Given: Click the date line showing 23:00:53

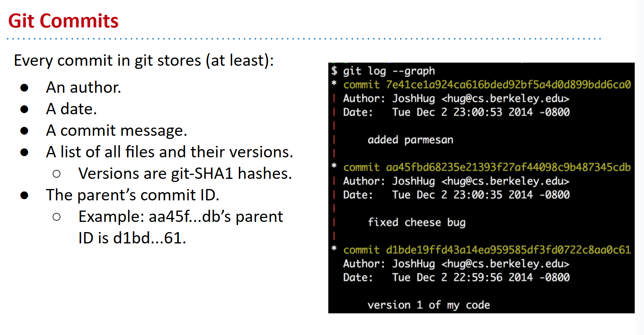Looking at the screenshot, I should click(456, 112).
